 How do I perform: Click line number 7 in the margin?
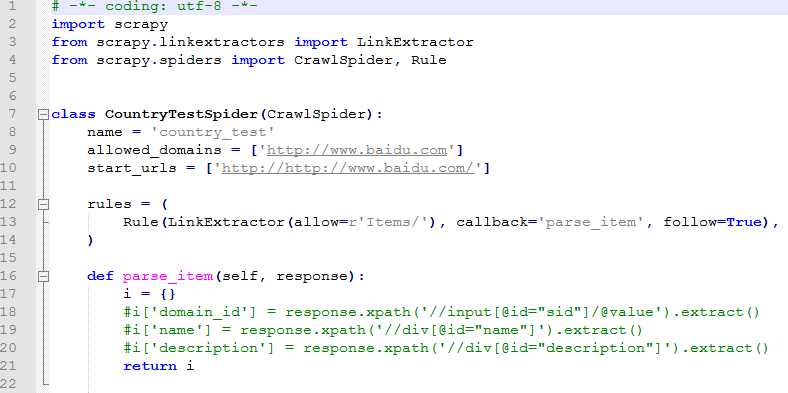tap(12, 114)
